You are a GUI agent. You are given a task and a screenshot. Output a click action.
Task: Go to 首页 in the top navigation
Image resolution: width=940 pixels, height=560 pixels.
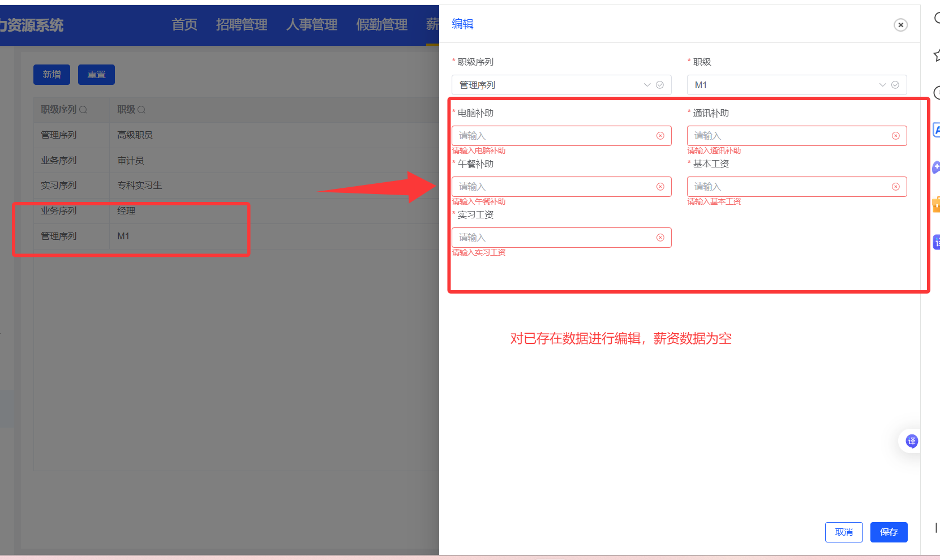[x=184, y=25]
